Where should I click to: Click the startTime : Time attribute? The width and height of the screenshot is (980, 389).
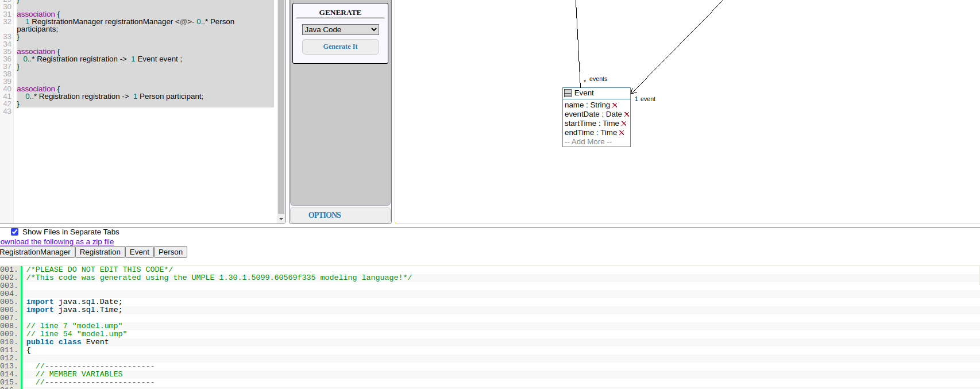point(592,124)
